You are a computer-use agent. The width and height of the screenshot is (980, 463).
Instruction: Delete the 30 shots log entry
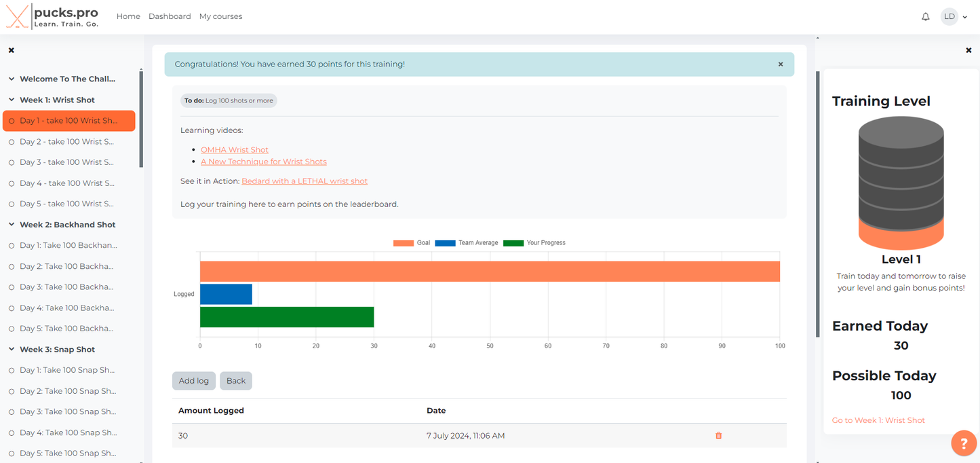[718, 436]
